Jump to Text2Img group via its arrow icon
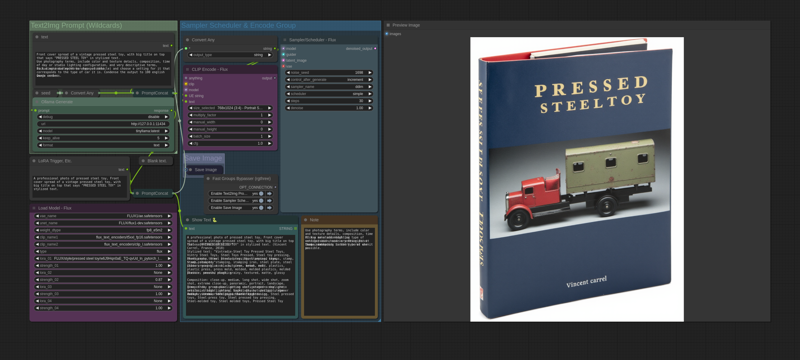The height and width of the screenshot is (360, 800). tap(269, 194)
